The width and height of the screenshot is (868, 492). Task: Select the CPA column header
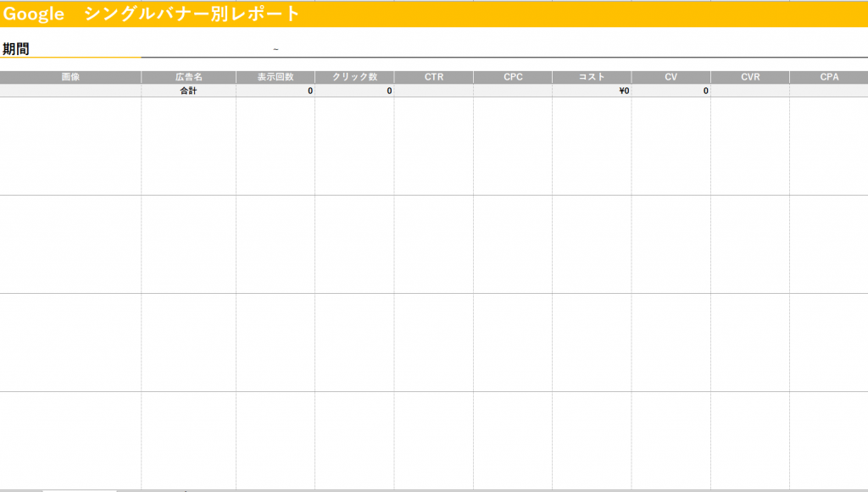(829, 77)
